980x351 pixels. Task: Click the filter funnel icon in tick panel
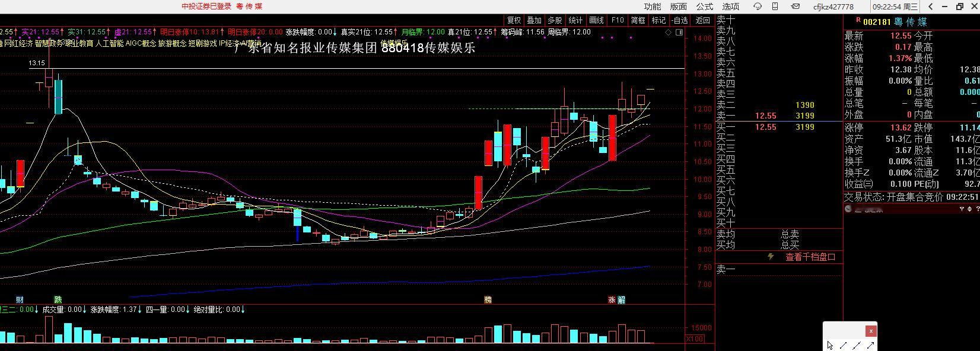click(962, 209)
